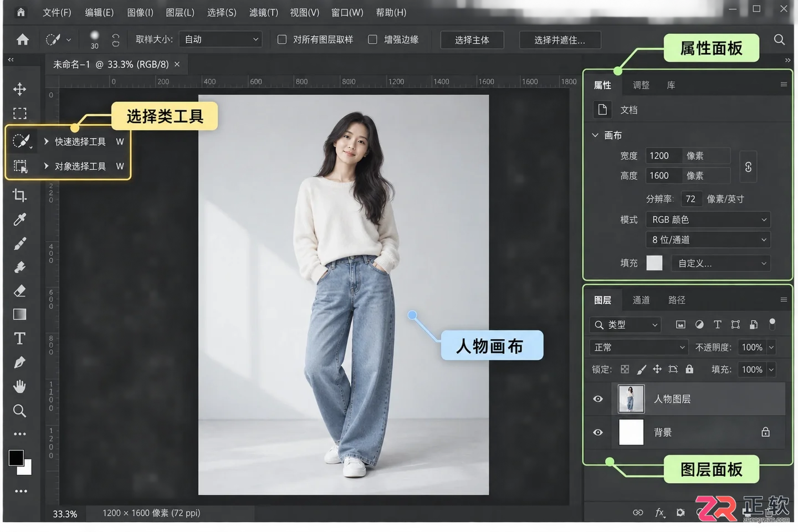Viewport: 798px width, 532px height.
Task: Click the white background color swatch
Action: click(x=25, y=468)
